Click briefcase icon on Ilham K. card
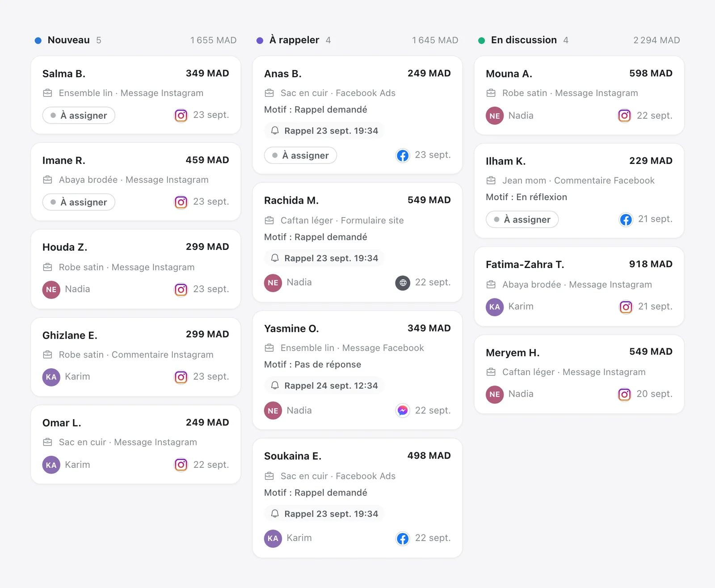The height and width of the screenshot is (588, 715). coord(491,181)
